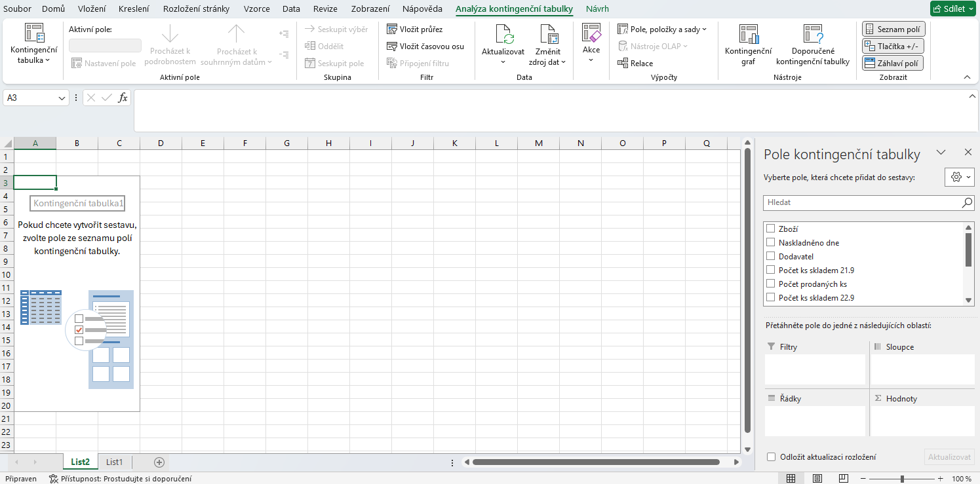Click the Vložit časovou osu icon

(427, 46)
